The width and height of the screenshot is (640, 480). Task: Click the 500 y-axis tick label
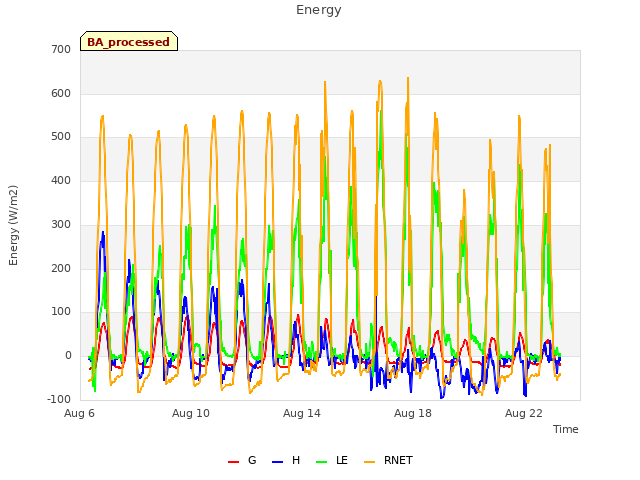click(61, 137)
